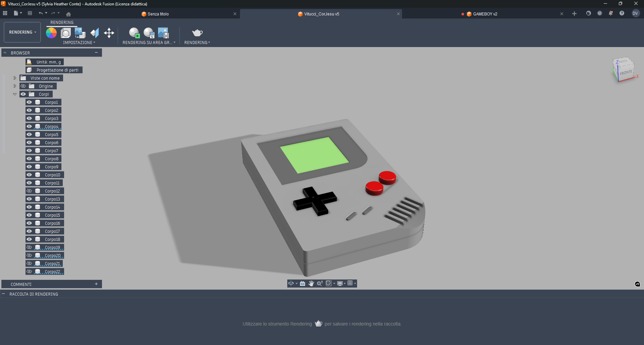Toggle visibility of the Origine folder

(x=23, y=86)
